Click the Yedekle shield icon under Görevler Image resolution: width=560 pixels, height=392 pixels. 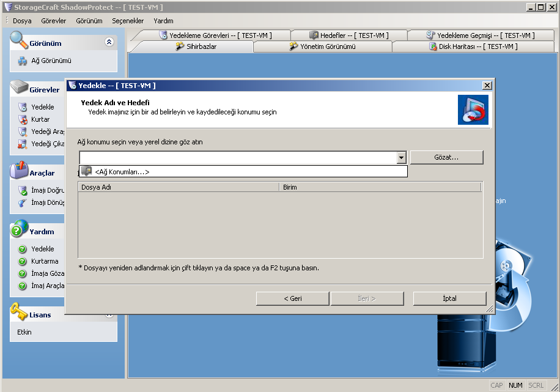point(23,107)
